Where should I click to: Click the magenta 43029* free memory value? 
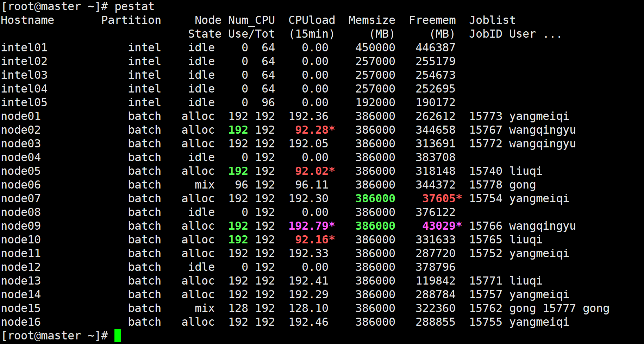442,226
